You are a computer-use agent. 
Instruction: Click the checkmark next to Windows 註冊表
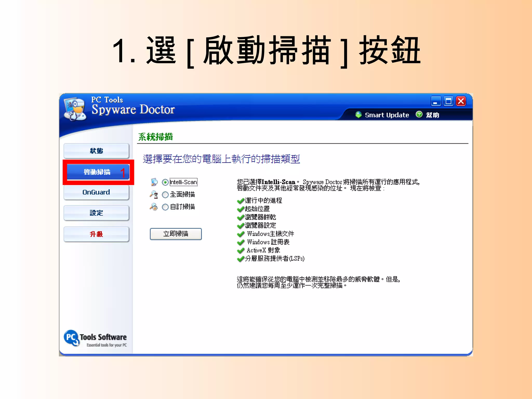(241, 242)
